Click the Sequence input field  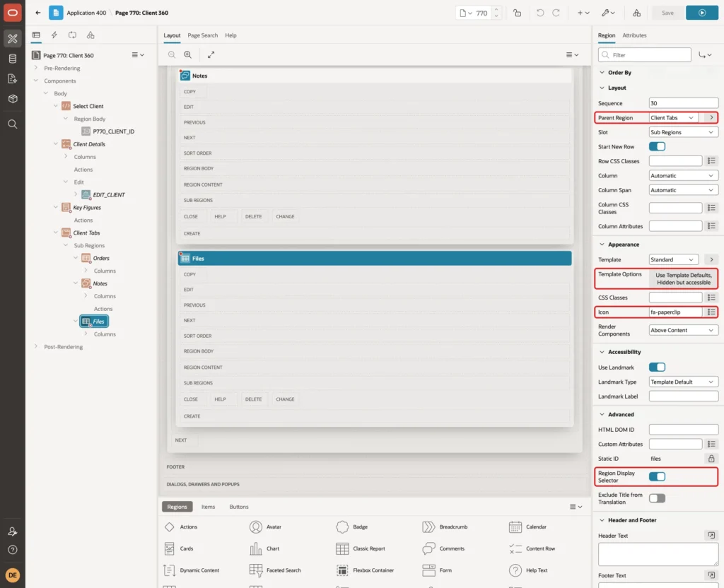pos(684,103)
